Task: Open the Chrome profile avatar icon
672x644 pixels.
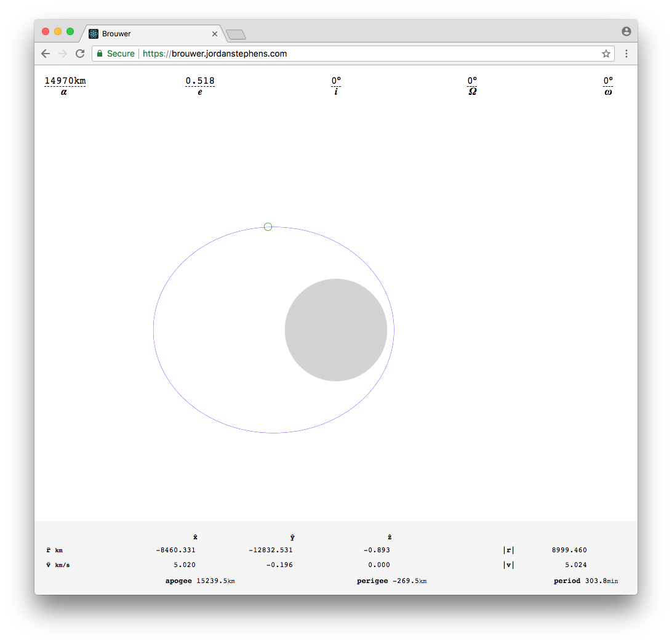Action: [x=626, y=31]
